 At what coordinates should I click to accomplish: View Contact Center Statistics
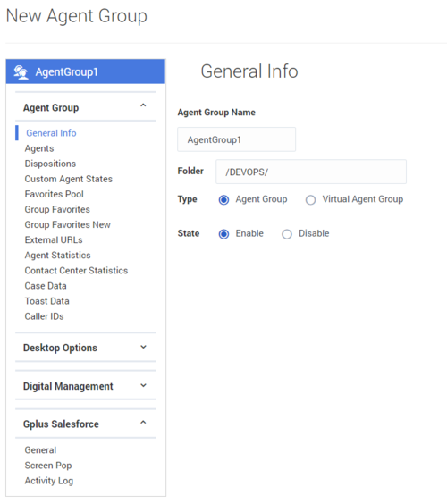tap(76, 271)
